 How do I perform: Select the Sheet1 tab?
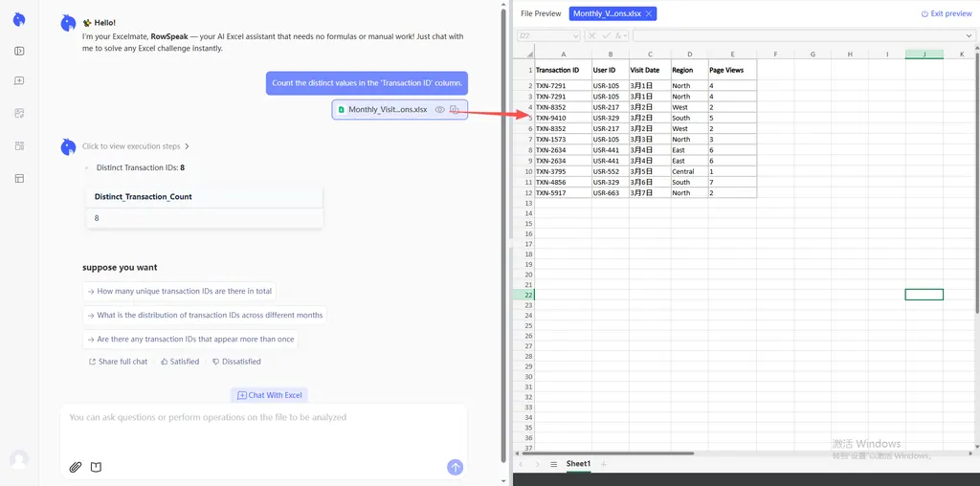coord(578,464)
